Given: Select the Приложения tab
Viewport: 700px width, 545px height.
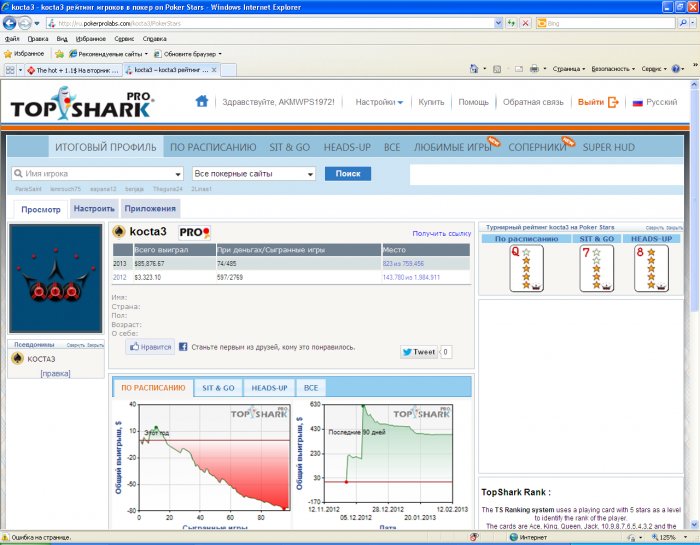Looking at the screenshot, I should point(150,208).
